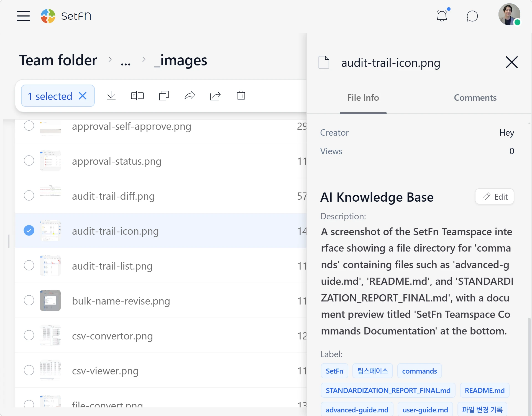Switch to the Comments tab
532x416 pixels.
pos(475,98)
